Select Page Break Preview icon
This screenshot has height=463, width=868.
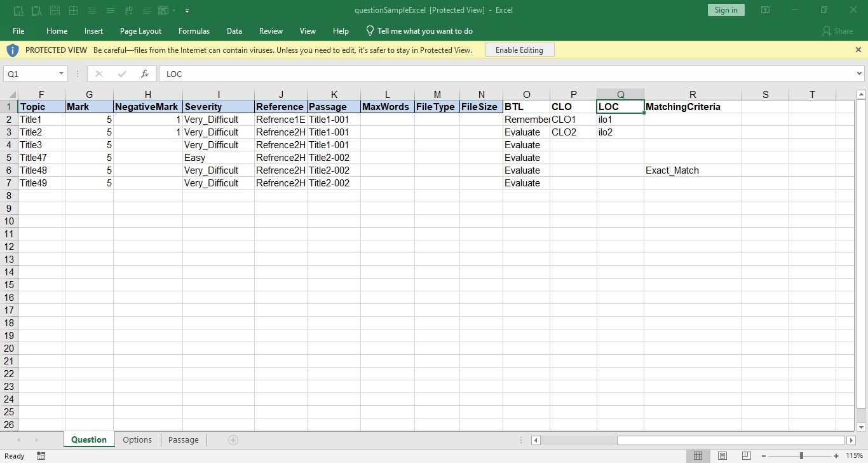(747, 455)
